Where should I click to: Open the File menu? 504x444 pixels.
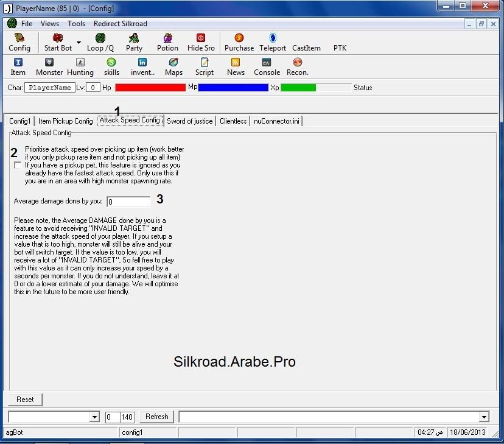(27, 24)
